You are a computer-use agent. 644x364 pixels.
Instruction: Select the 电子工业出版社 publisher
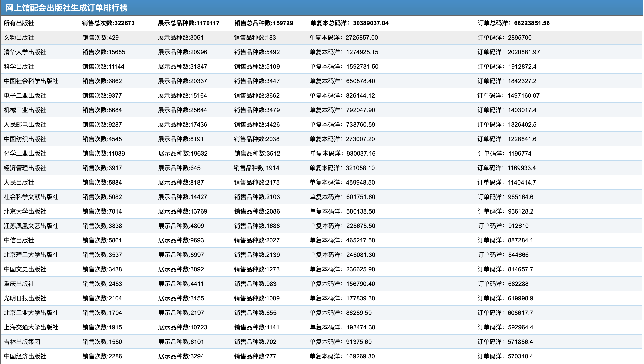[25, 96]
